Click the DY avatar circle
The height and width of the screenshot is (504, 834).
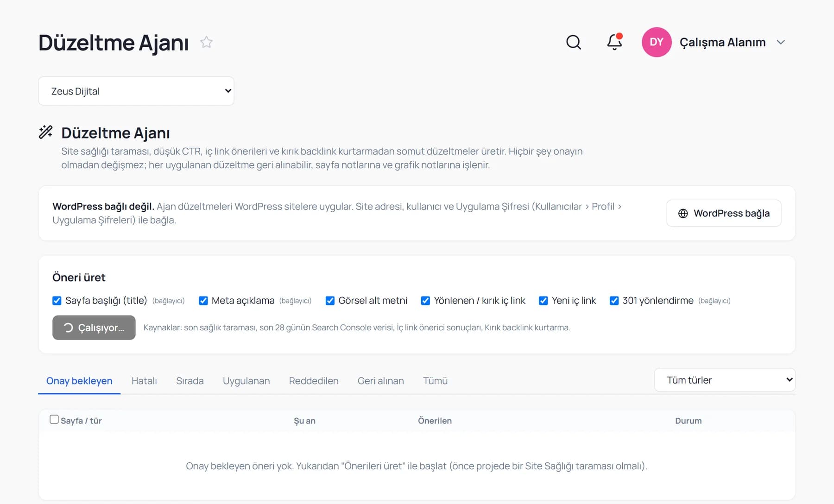click(x=657, y=42)
